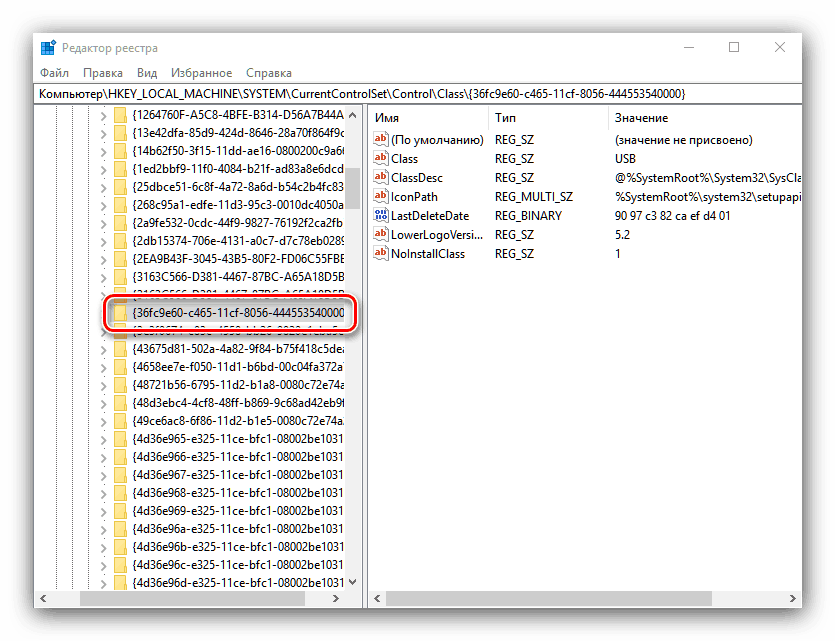The width and height of the screenshot is (835, 641).
Task: Click the Значение column header
Action: click(705, 118)
